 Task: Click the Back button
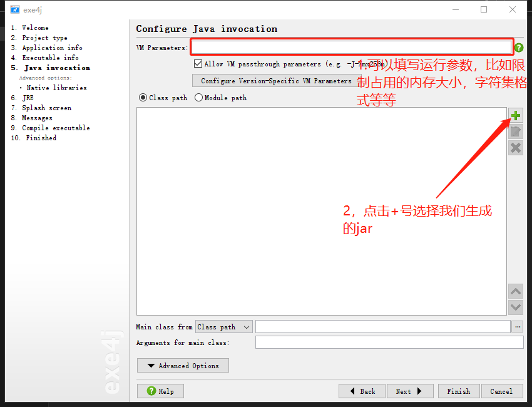[362, 391]
